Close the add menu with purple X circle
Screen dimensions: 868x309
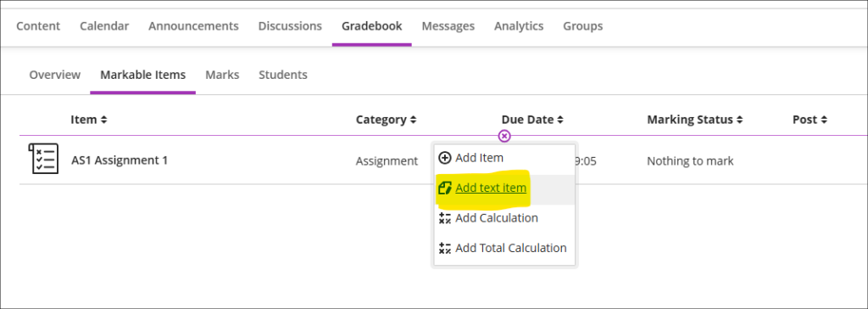point(504,136)
